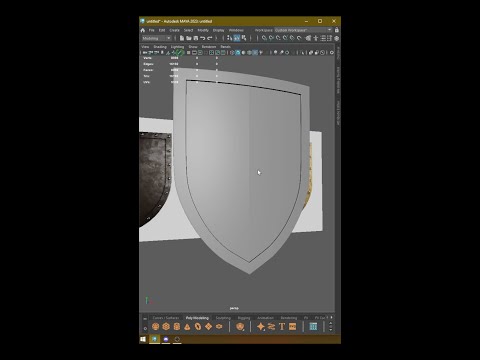This screenshot has height=360, width=480.
Task: Undo the last action with the Undo arrow
Action: (x=203, y=38)
